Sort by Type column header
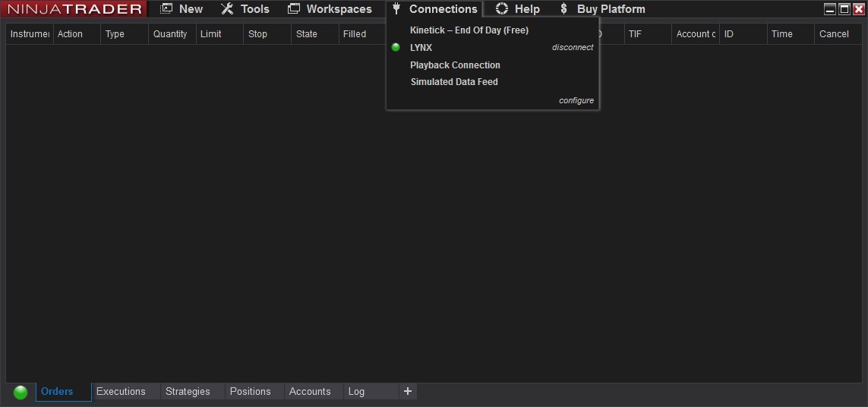This screenshot has height=407, width=868. 125,33
